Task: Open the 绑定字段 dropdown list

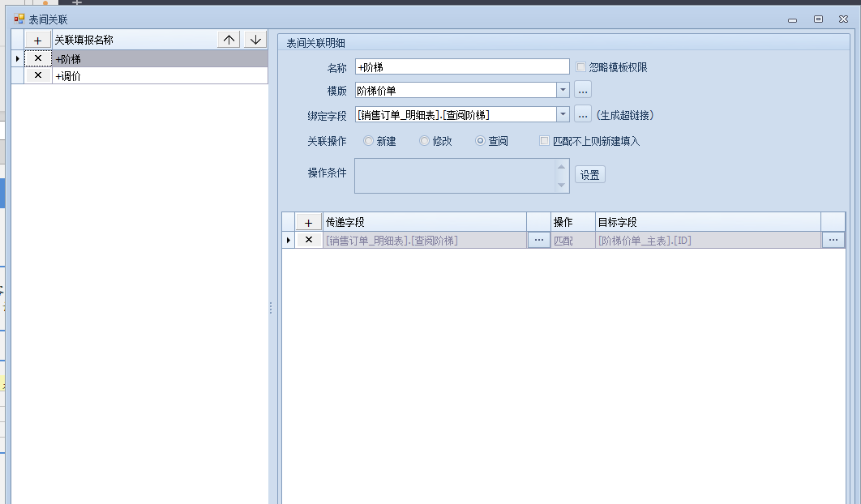Action: 563,114
